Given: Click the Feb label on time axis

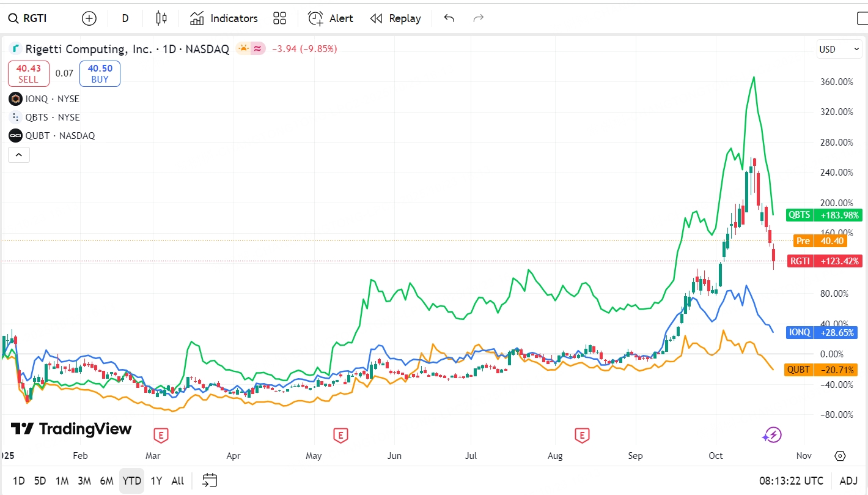Looking at the screenshot, I should click(x=80, y=456).
